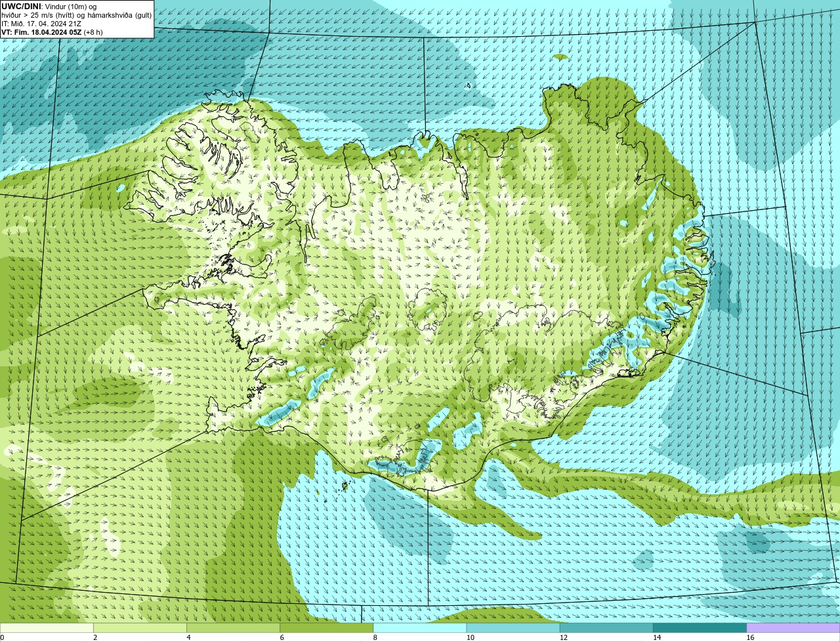Click the legend scale label "2"
The width and height of the screenshot is (840, 642).
click(x=95, y=637)
